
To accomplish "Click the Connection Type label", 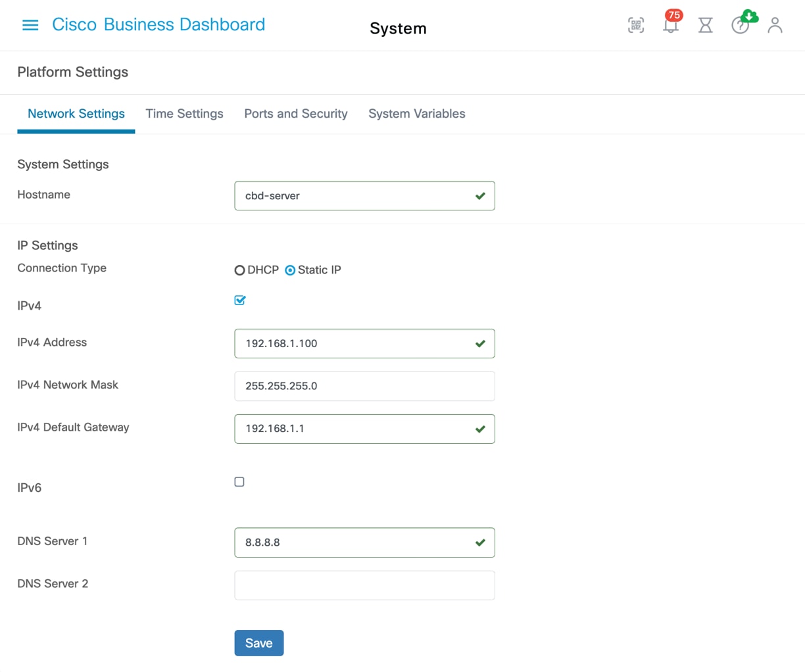I will 62,268.
